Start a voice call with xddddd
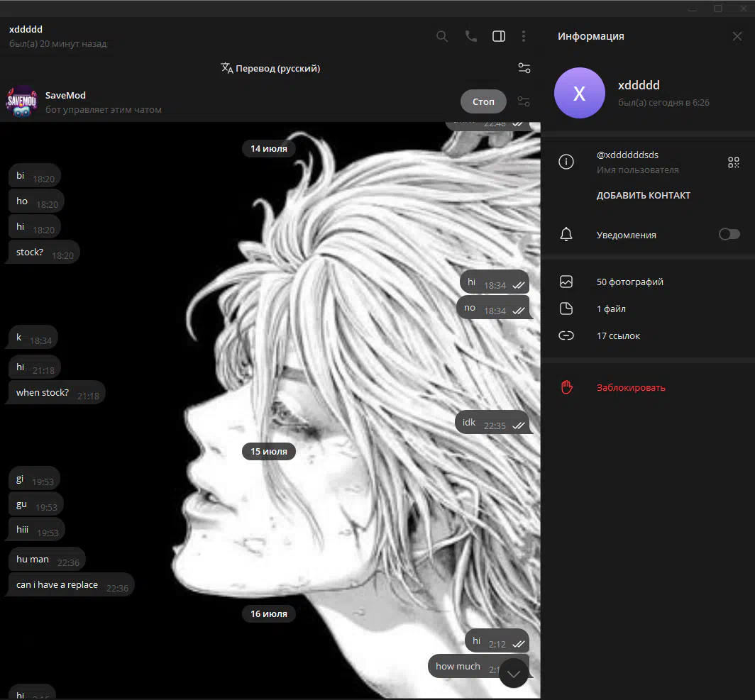 [x=471, y=36]
